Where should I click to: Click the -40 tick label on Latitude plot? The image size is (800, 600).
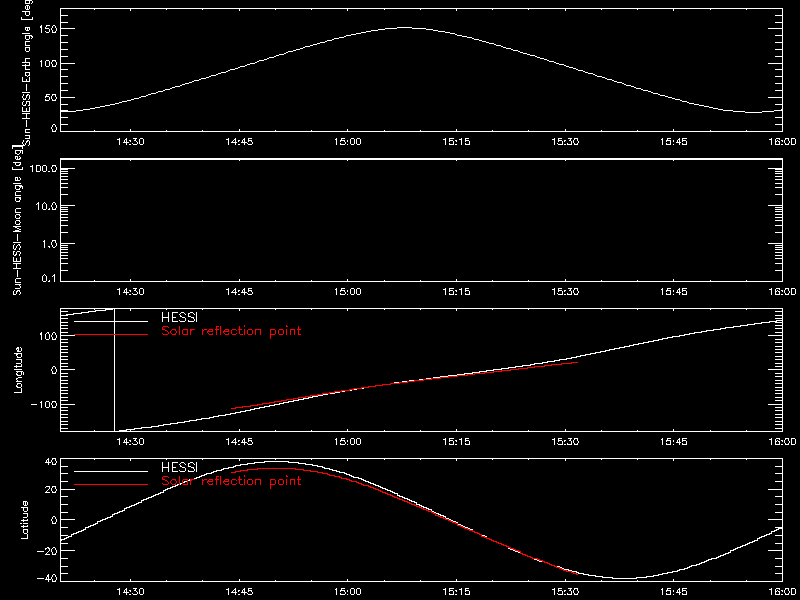click(x=45, y=579)
